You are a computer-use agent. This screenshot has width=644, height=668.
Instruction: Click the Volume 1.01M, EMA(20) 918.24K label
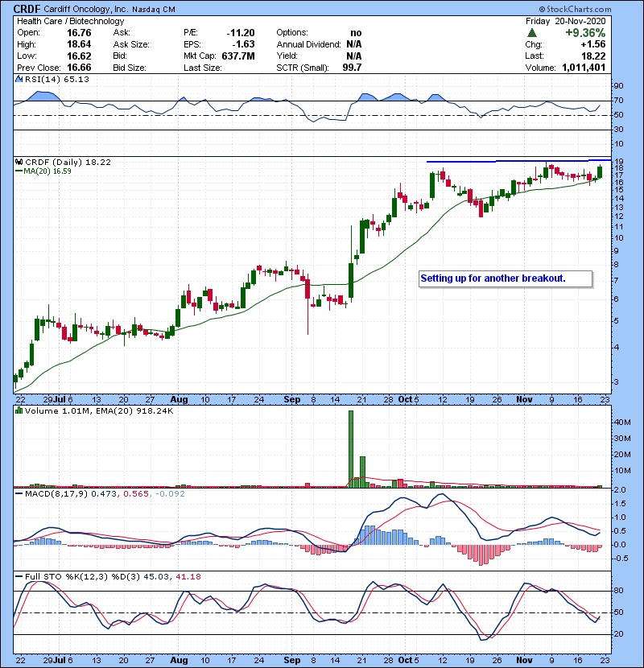(99, 411)
